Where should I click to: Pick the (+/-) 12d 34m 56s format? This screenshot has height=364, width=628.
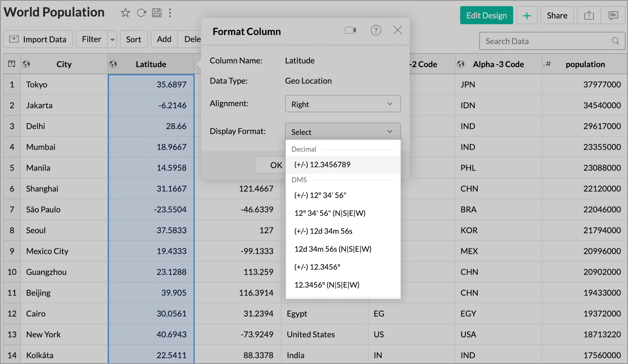click(323, 231)
